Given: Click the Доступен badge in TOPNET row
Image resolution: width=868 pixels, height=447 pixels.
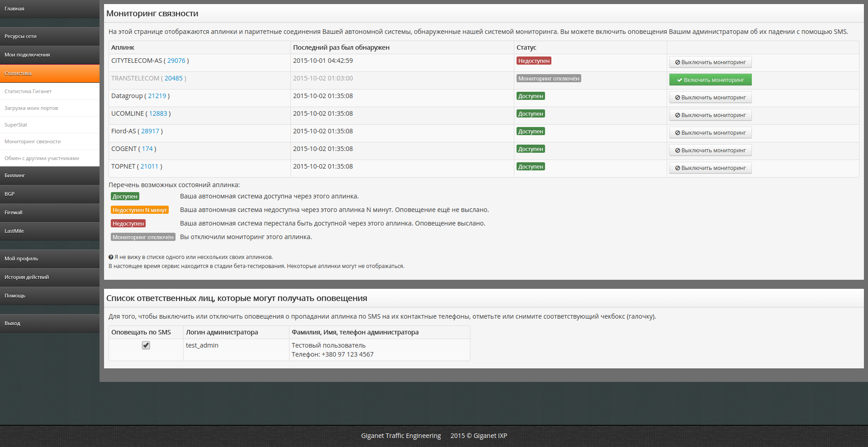Looking at the screenshot, I should pyautogui.click(x=531, y=166).
